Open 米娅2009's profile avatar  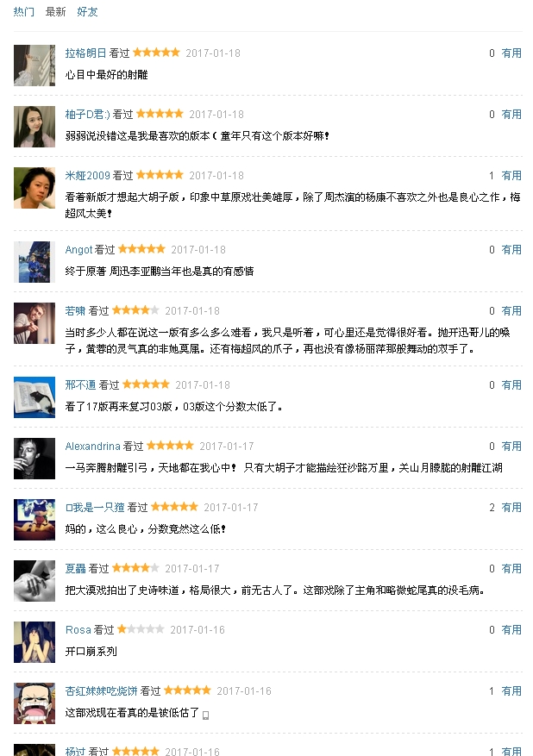pyautogui.click(x=34, y=188)
